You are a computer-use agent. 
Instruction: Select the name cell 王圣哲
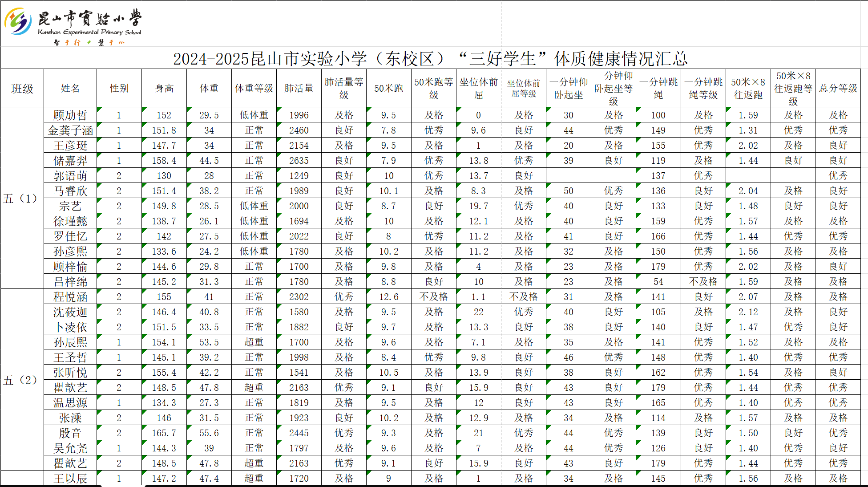click(70, 357)
